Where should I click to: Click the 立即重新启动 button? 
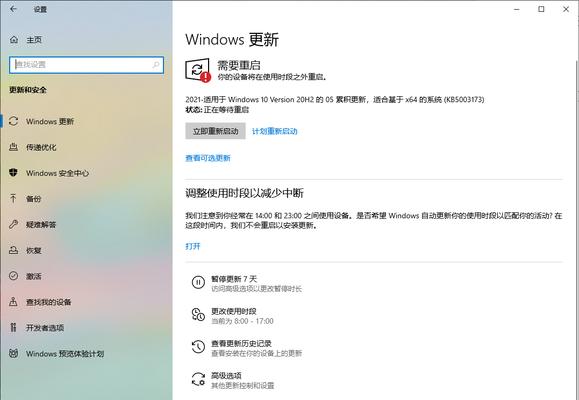coord(215,131)
